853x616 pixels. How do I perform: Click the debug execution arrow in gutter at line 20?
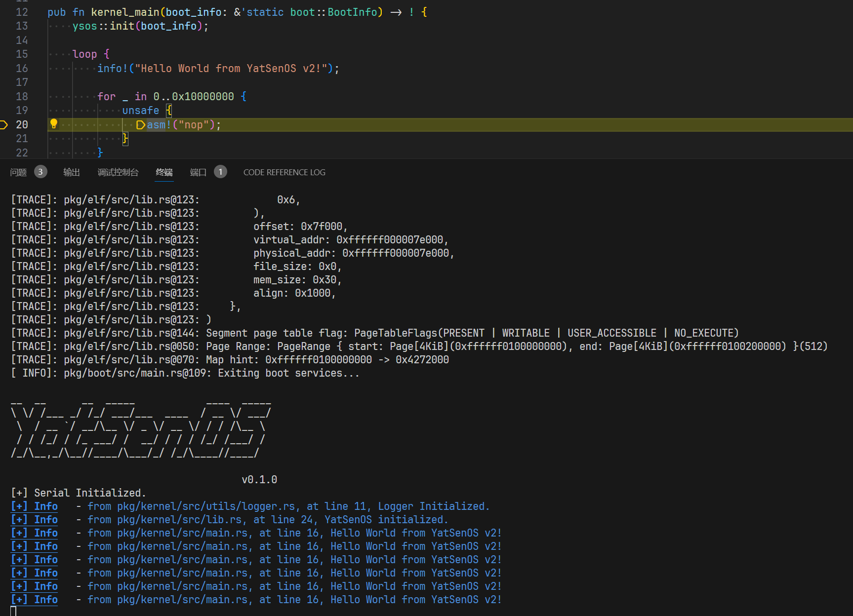(4, 125)
